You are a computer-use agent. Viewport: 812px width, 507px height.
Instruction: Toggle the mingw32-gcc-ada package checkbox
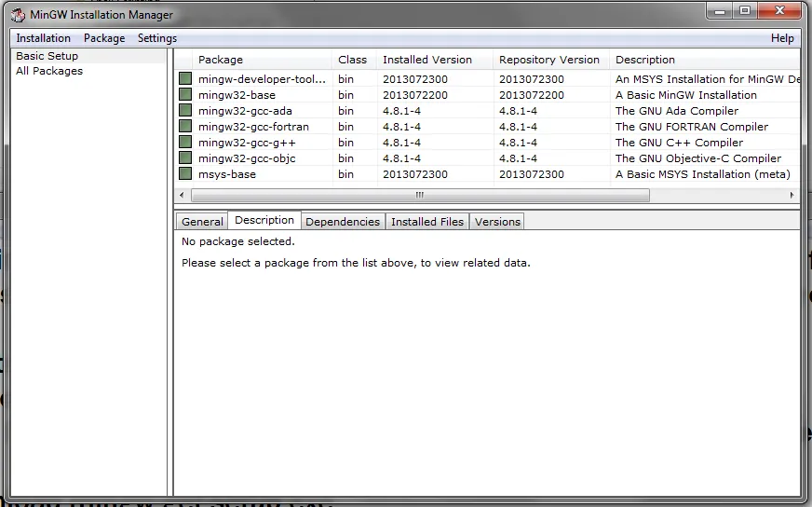[x=185, y=110]
